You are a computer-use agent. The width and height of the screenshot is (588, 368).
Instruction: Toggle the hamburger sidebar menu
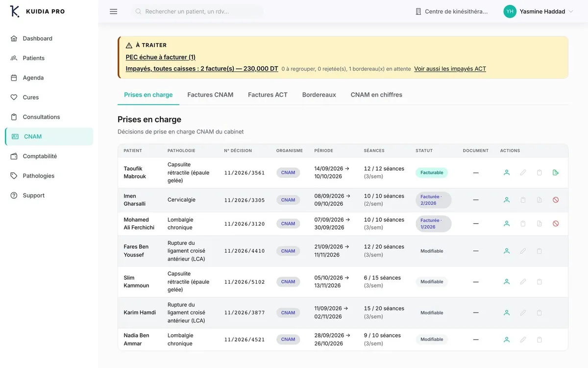(x=113, y=11)
